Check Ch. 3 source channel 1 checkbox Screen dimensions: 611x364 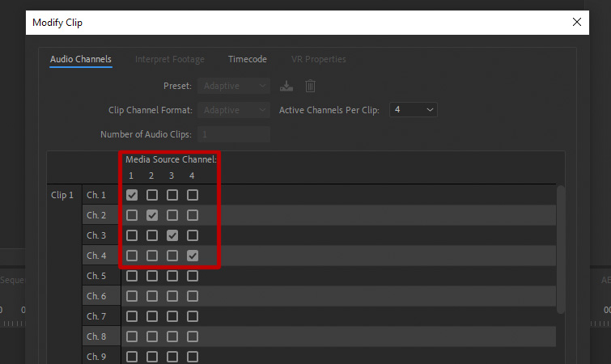[x=132, y=235]
